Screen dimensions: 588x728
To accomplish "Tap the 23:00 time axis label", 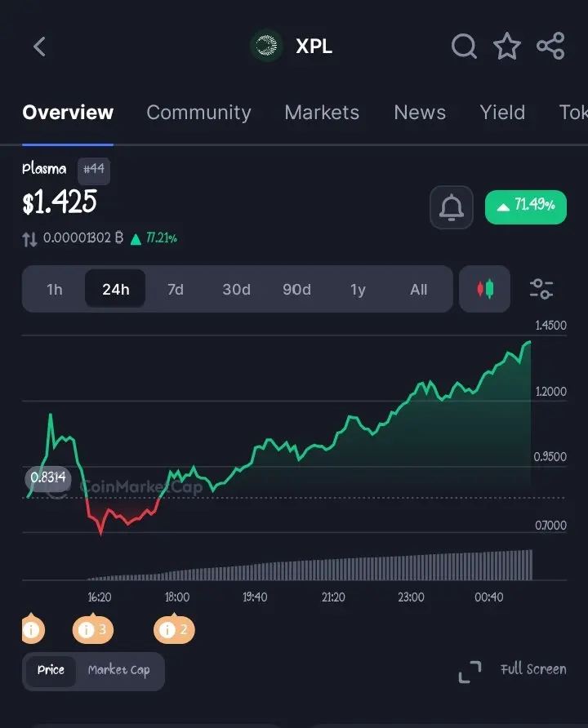I will (411, 597).
